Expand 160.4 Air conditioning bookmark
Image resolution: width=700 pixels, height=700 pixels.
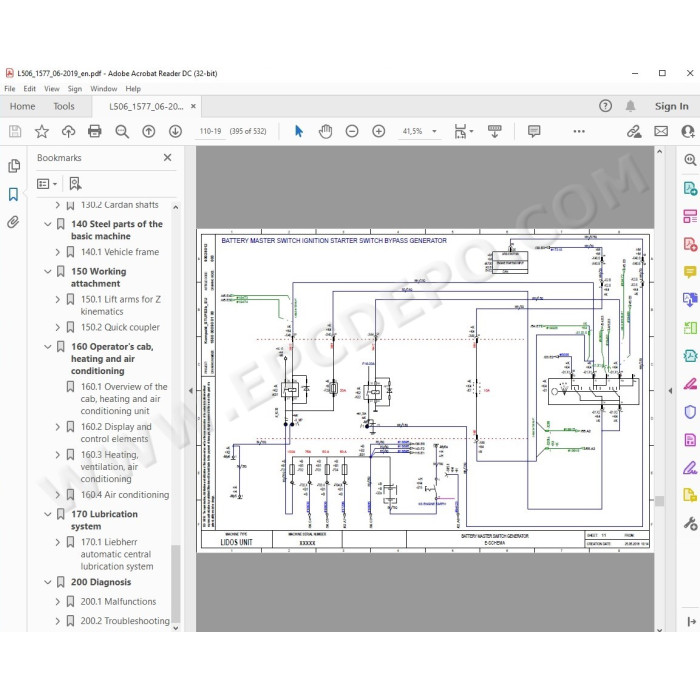tap(58, 495)
